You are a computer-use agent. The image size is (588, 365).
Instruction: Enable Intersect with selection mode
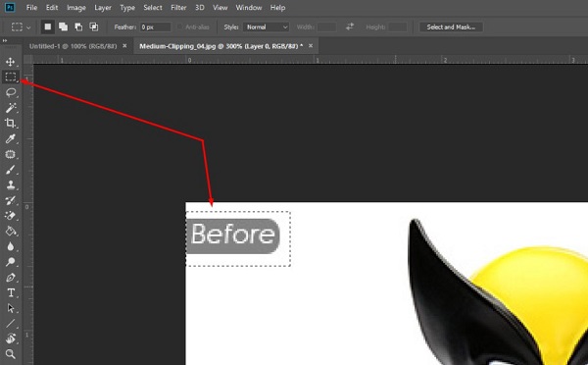94,27
